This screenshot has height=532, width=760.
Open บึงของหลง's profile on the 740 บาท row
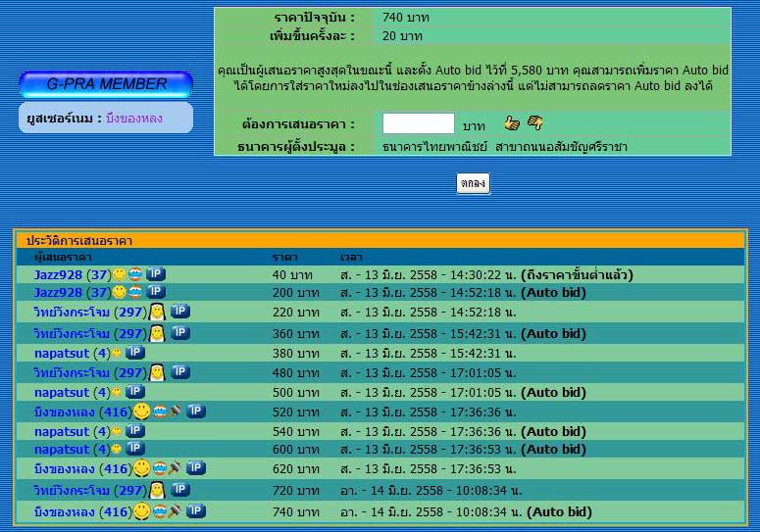(x=65, y=512)
